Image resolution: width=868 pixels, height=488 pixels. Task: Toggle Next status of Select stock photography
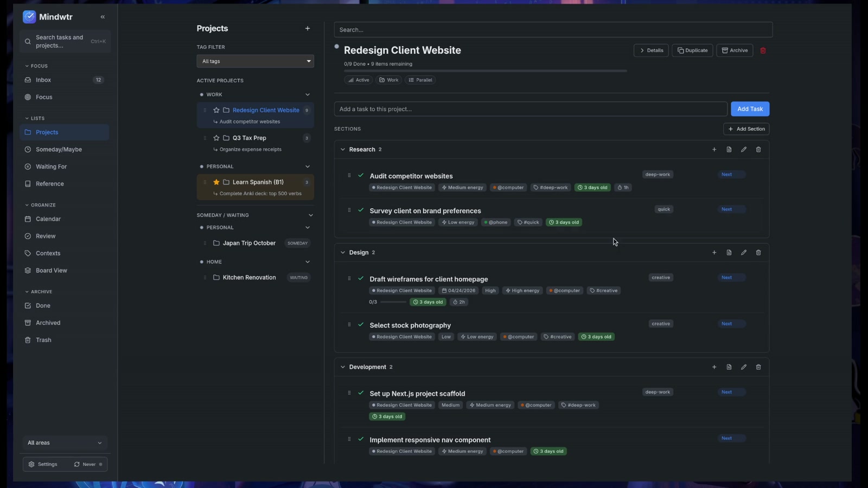(x=731, y=324)
